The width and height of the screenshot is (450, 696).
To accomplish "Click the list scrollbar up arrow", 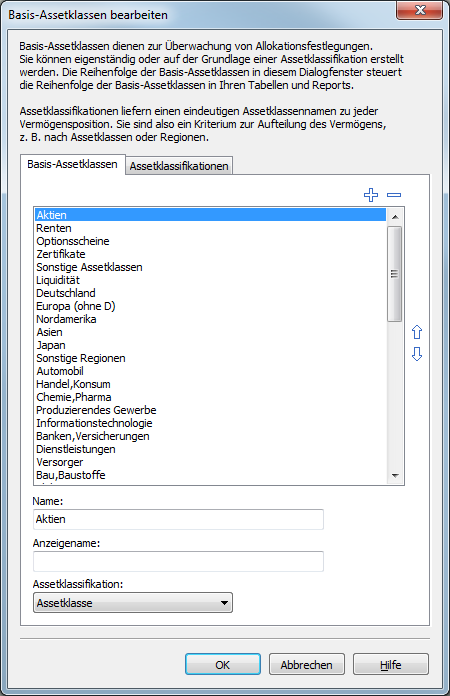I will (x=395, y=217).
